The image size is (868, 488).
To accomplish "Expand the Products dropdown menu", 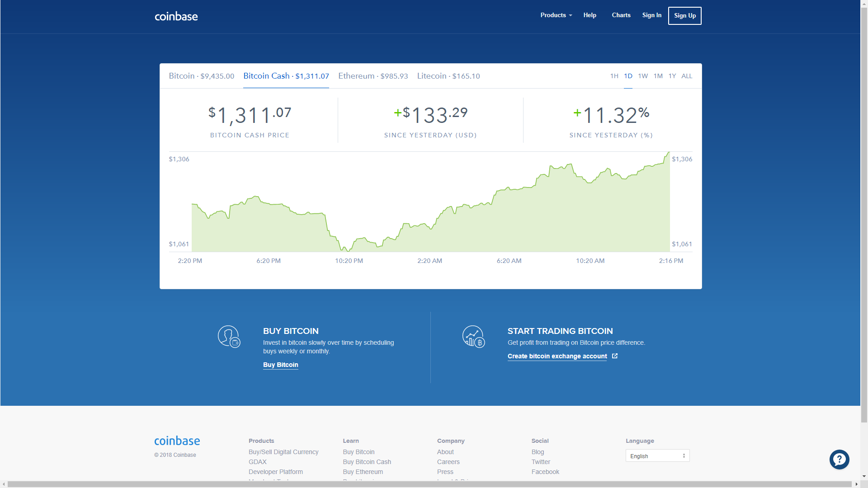I will pyautogui.click(x=556, y=15).
